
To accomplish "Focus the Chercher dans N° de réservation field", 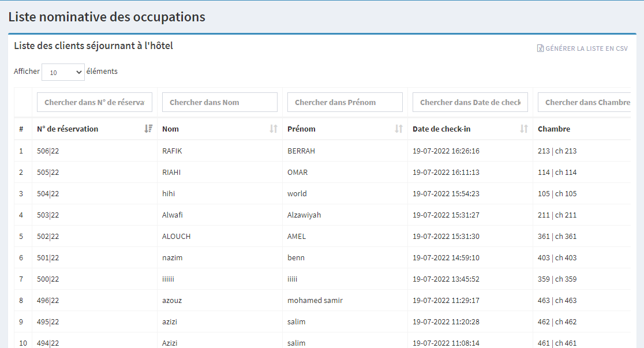I will [95, 103].
